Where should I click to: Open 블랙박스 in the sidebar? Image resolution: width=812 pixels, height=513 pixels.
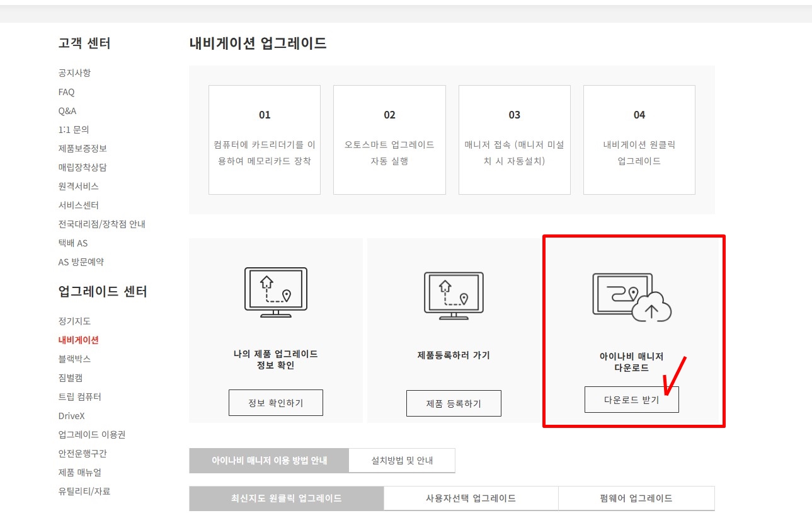(74, 359)
